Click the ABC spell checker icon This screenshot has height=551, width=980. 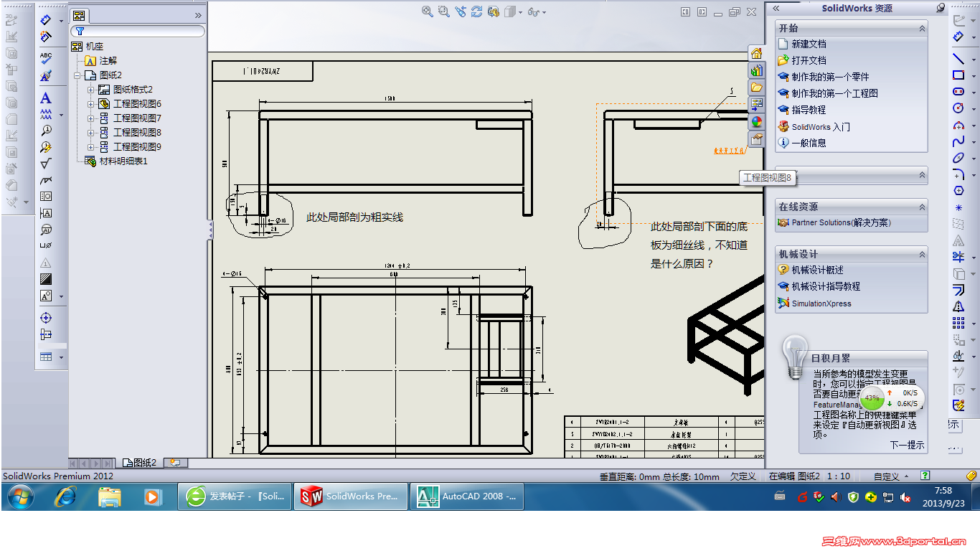pyautogui.click(x=46, y=57)
